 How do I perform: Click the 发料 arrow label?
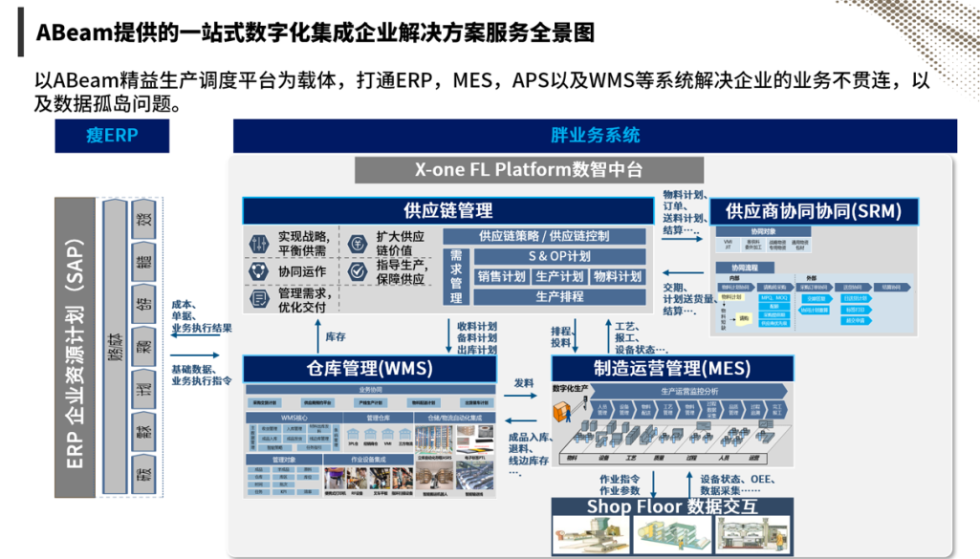(x=524, y=383)
